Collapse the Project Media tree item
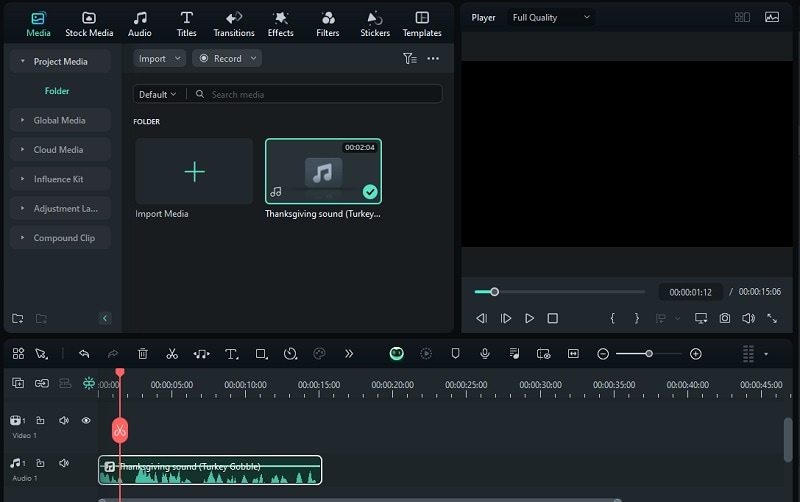The image size is (800, 502). (22, 61)
